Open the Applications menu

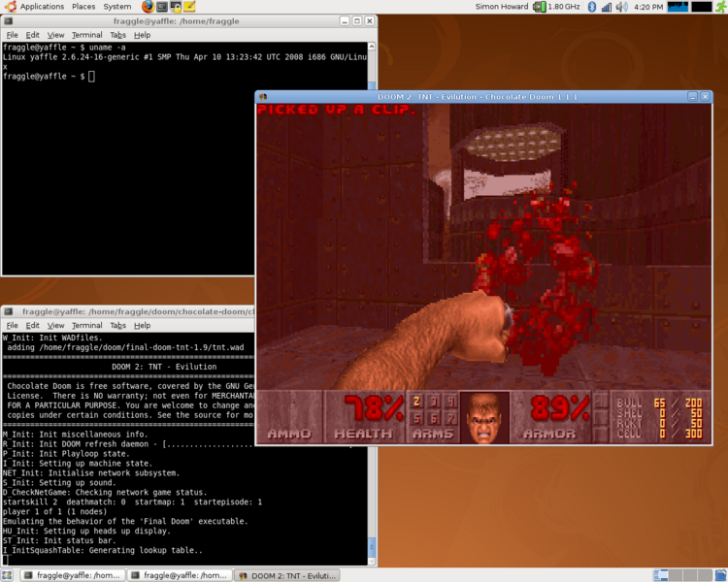click(x=35, y=7)
